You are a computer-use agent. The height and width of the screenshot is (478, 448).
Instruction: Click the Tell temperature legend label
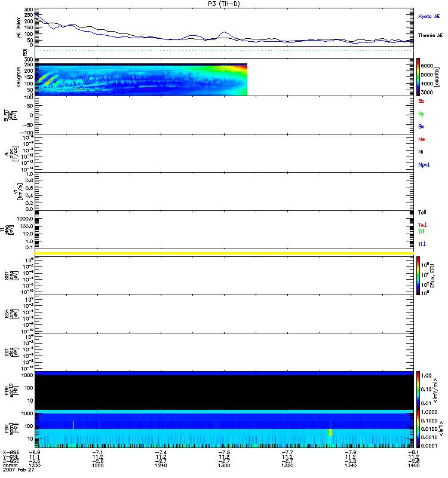[422, 212]
